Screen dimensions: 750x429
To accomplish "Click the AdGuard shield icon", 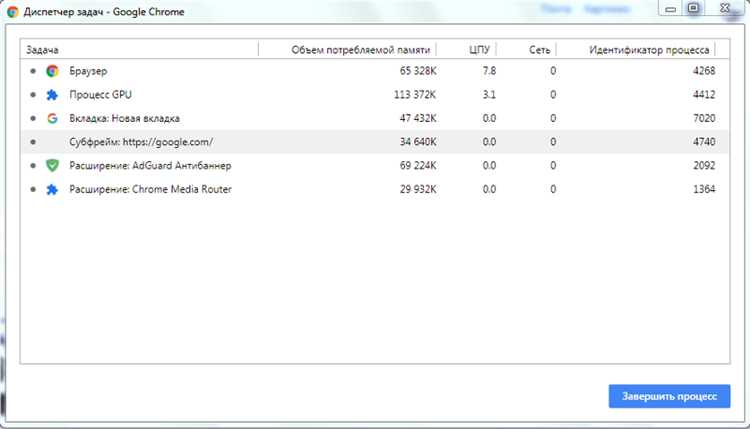I will 52,165.
